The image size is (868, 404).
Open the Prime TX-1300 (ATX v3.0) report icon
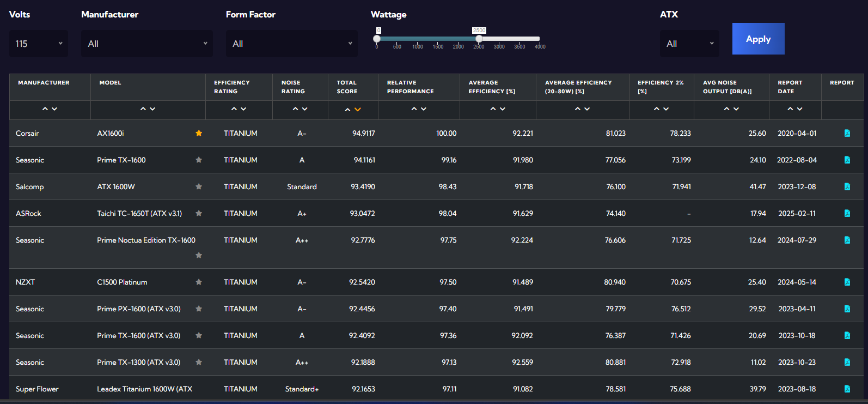pos(847,362)
